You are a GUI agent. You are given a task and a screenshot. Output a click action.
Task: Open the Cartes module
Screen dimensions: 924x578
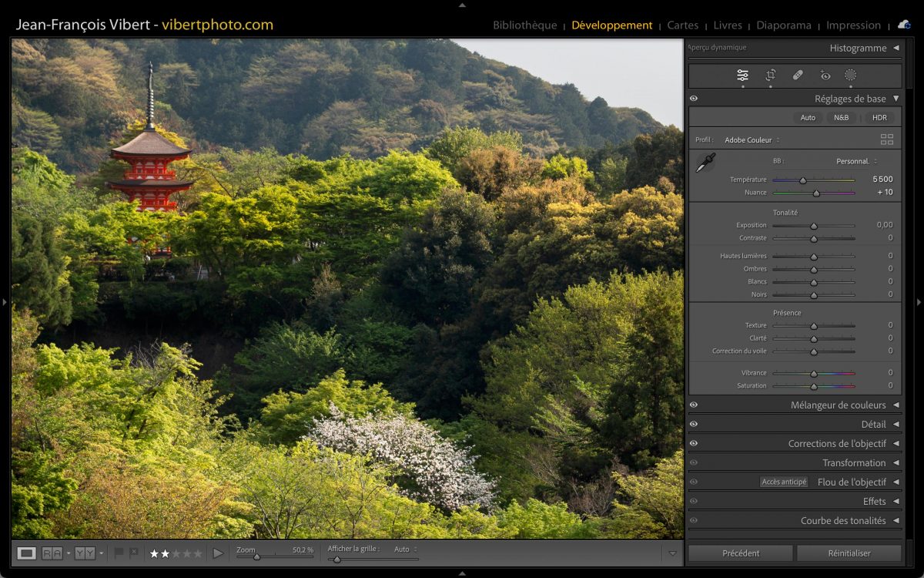tap(682, 25)
